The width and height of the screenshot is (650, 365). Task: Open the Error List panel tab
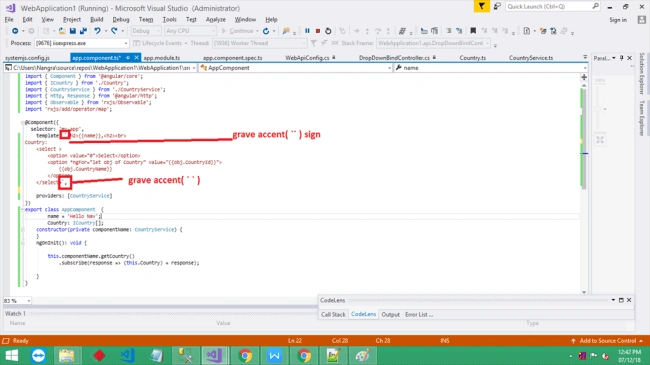click(419, 314)
